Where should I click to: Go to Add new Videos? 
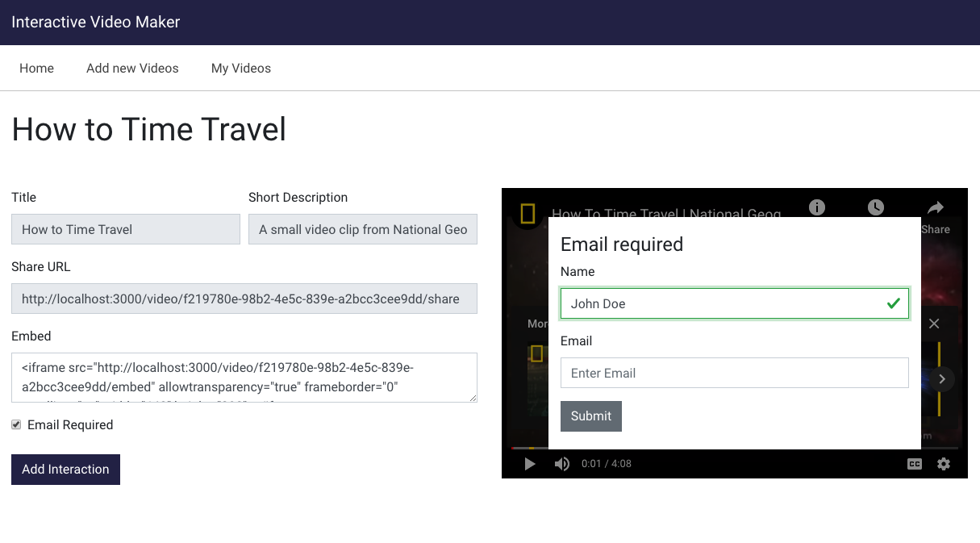pos(132,69)
